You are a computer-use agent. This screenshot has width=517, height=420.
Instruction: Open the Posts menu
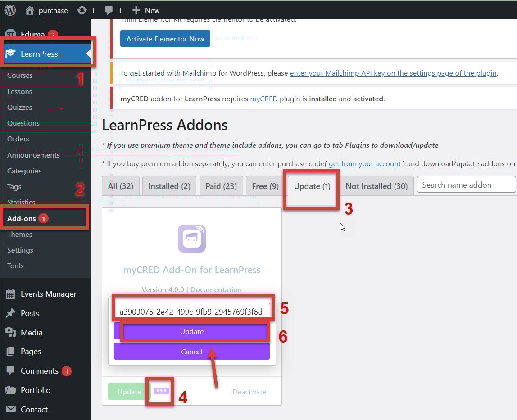[30, 313]
